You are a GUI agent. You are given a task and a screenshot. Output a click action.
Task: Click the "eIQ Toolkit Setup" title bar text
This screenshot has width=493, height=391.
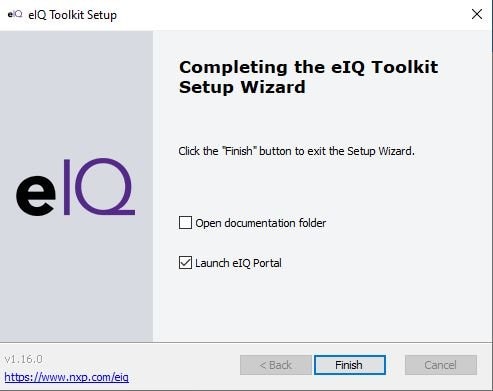point(73,15)
